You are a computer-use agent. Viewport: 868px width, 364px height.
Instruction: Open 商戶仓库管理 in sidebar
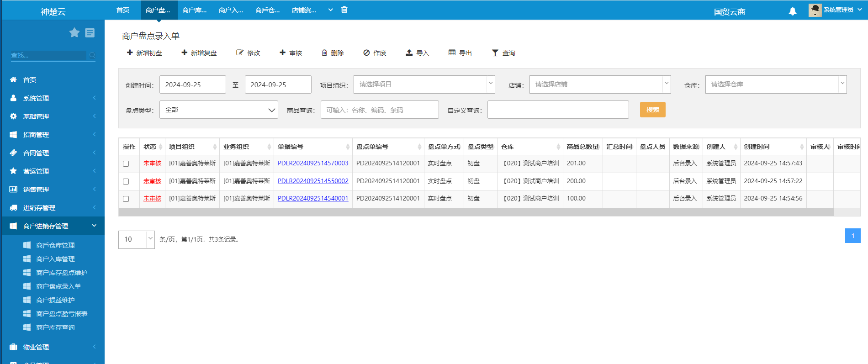pos(55,245)
